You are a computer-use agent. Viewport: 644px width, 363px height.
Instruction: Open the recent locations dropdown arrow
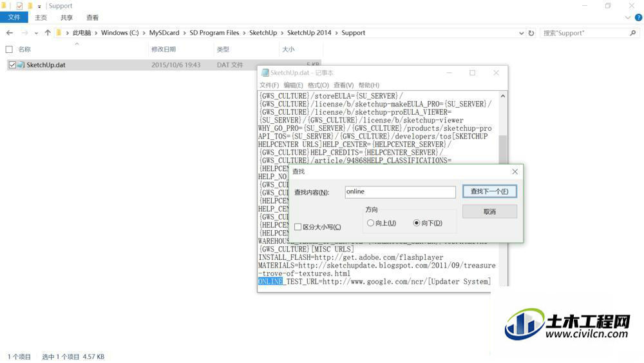pos(36,34)
